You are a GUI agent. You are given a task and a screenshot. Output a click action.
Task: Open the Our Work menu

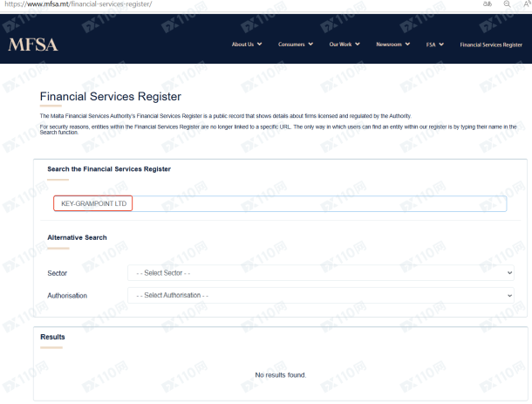[340, 45]
